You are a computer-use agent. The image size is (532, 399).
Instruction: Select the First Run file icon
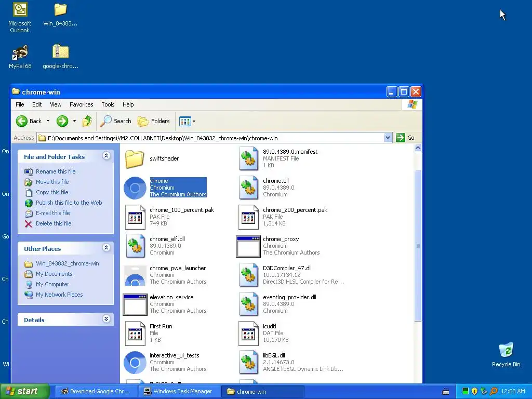135,334
